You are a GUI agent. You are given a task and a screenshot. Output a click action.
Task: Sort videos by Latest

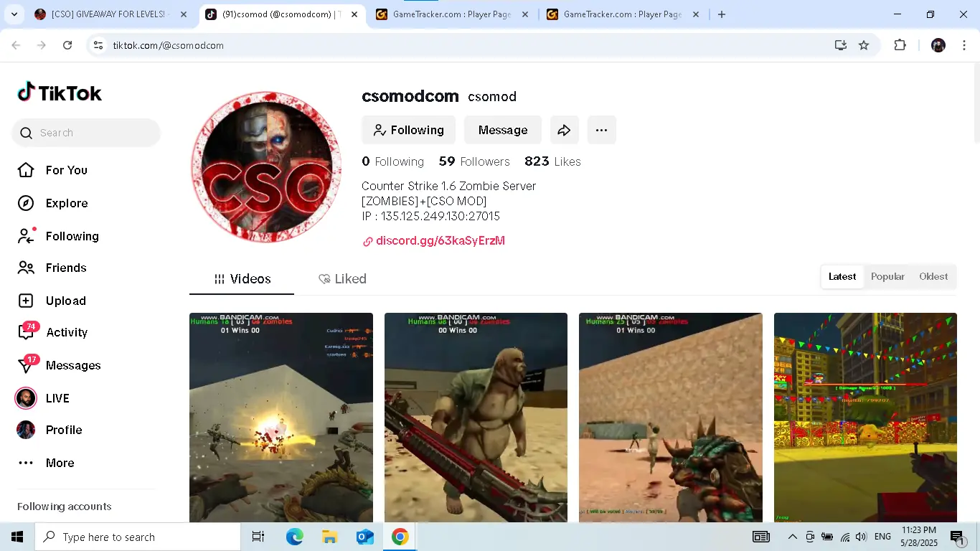click(842, 277)
